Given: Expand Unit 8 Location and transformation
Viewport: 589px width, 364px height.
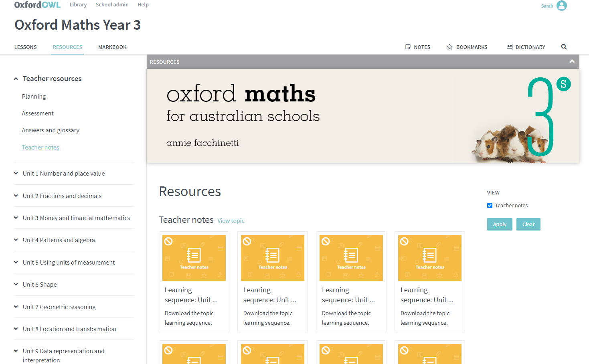Looking at the screenshot, I should coord(16,329).
